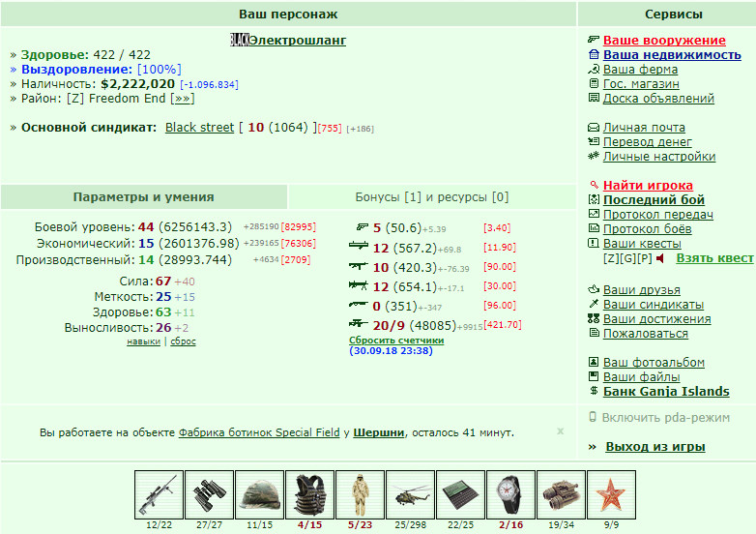Switch to Параметры и умения tab
The image size is (756, 534).
[144, 196]
